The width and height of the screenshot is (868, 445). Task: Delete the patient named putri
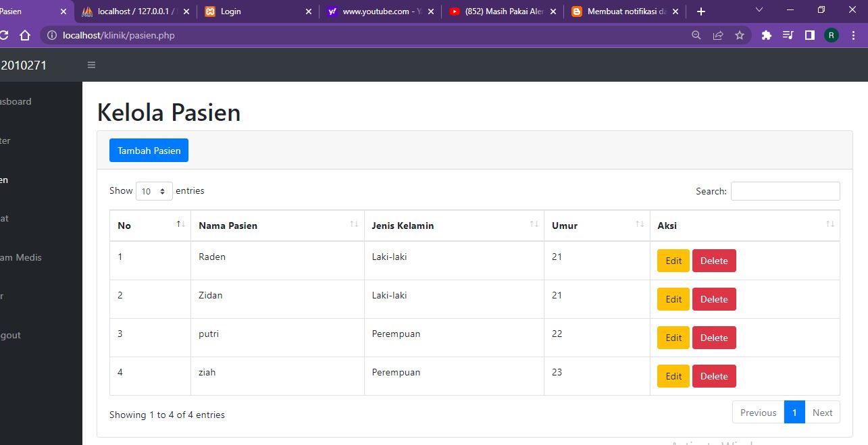[714, 337]
